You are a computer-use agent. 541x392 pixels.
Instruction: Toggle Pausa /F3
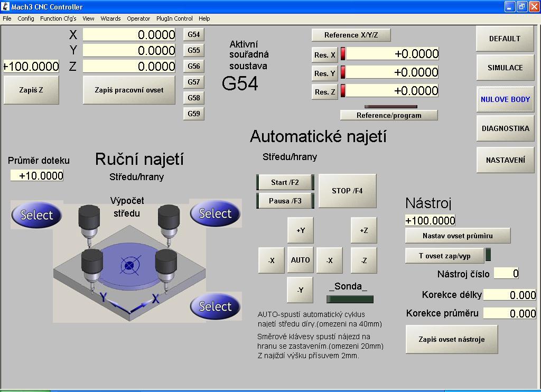[285, 201]
